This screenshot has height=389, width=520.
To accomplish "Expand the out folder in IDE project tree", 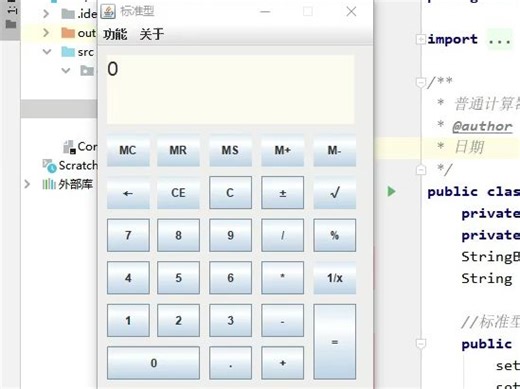I will (x=46, y=33).
